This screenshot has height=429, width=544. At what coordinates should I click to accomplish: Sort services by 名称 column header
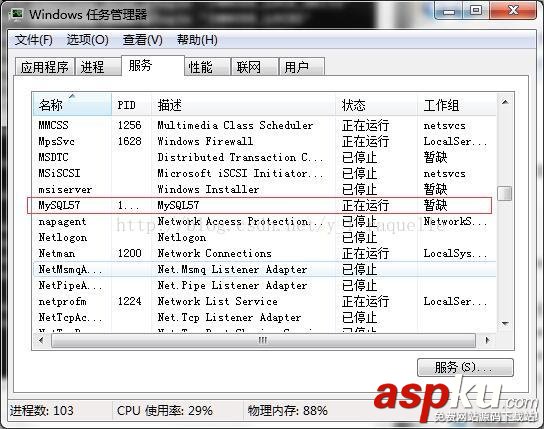click(72, 104)
